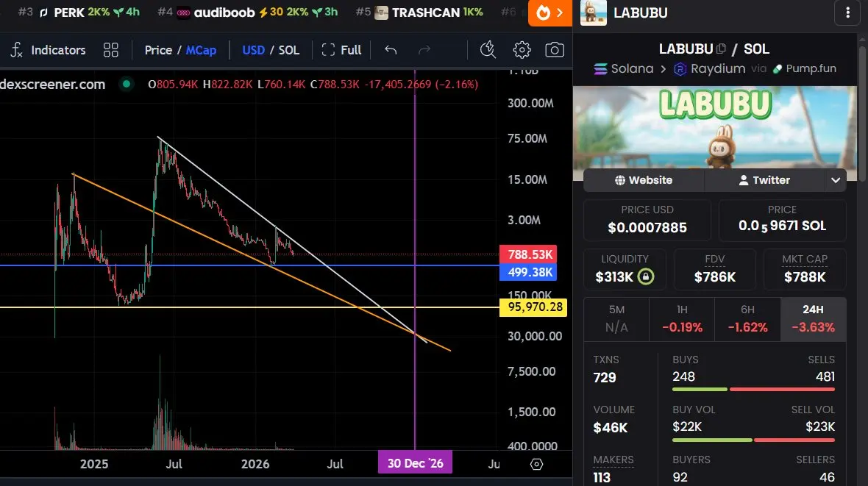This screenshot has width=868, height=486.
Task: Click the Raydium DEX link
Action: point(710,68)
